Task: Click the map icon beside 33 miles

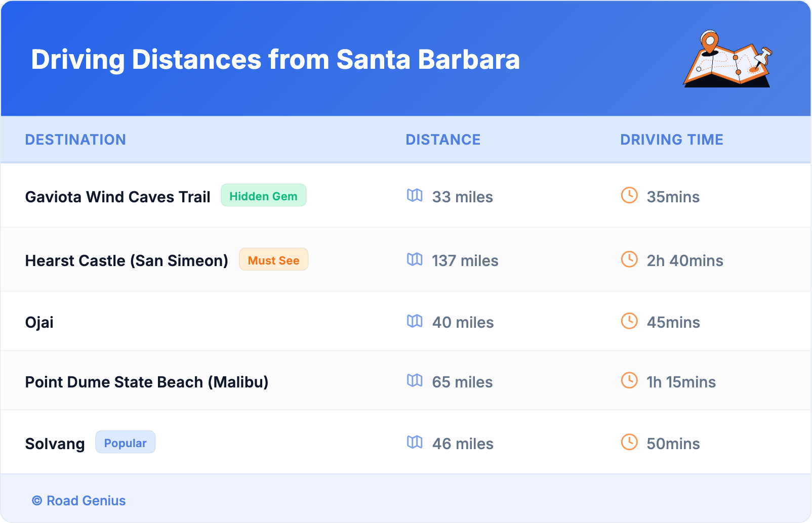Action: pyautogui.click(x=415, y=195)
